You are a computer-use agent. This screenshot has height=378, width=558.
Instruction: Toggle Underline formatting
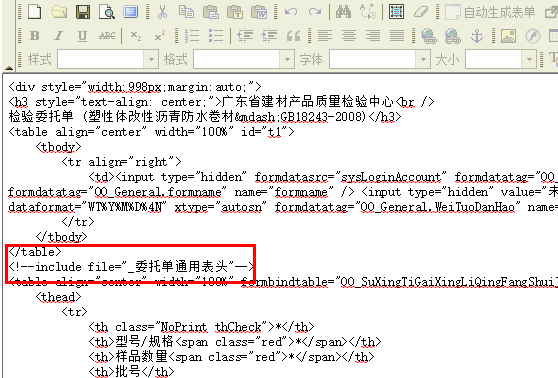(x=83, y=36)
